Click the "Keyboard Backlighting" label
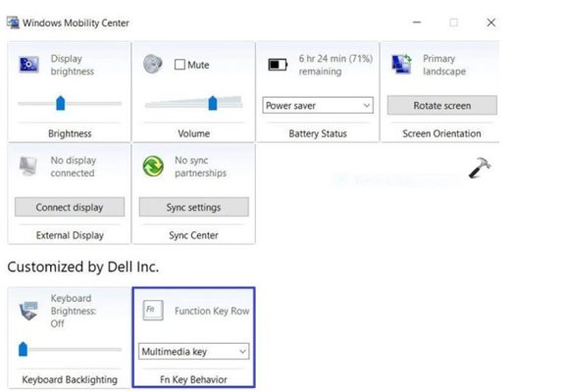The height and width of the screenshot is (392, 562). click(70, 379)
